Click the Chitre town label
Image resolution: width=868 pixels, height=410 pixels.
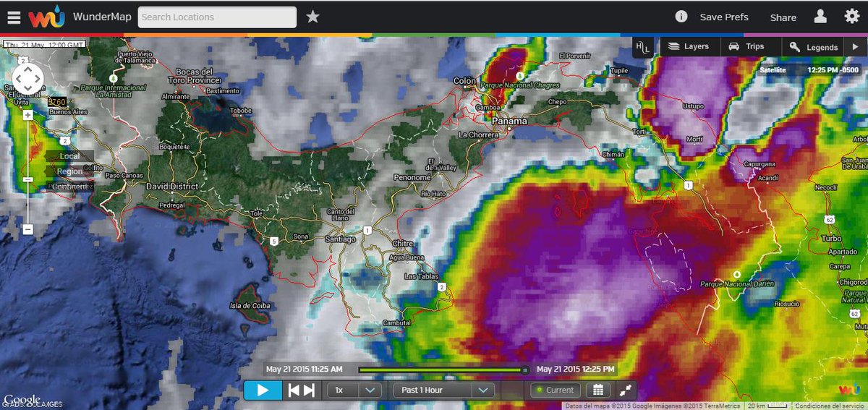pyautogui.click(x=401, y=243)
